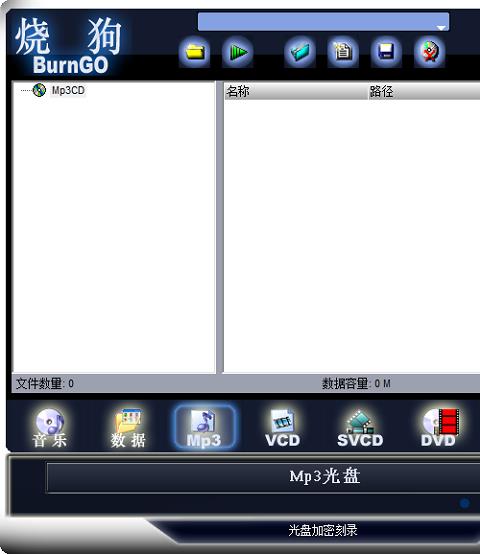Click the Mp3CD disc globe icon
480x554 pixels.
point(39,90)
